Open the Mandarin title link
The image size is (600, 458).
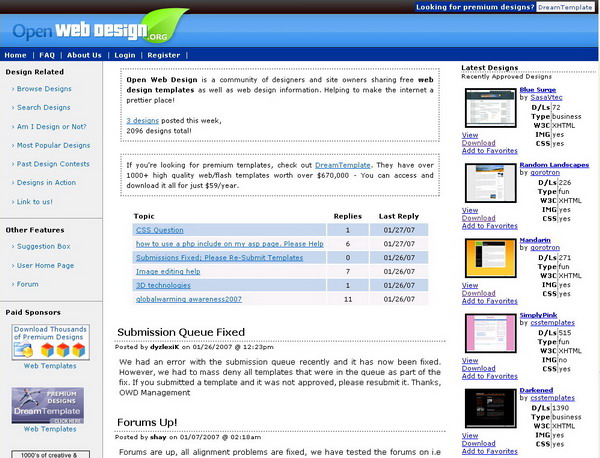(535, 240)
